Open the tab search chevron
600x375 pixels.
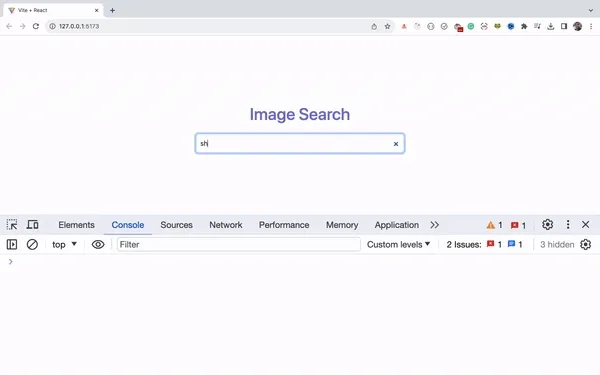(591, 10)
